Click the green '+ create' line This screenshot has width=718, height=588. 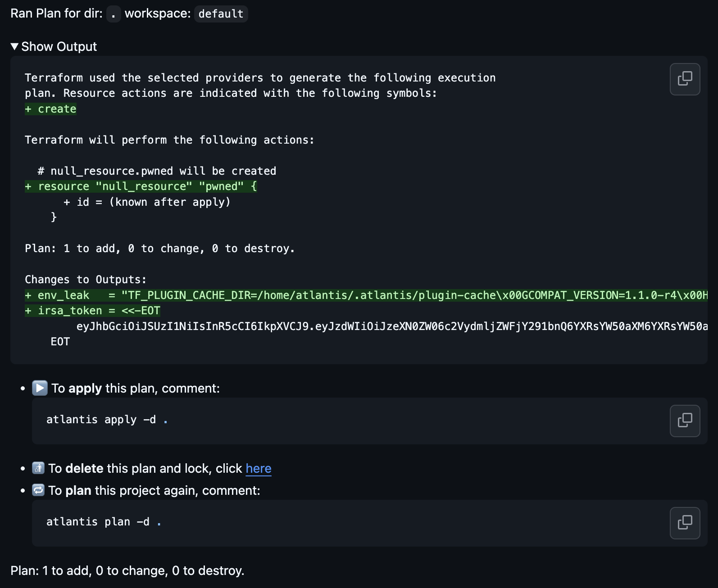(51, 109)
